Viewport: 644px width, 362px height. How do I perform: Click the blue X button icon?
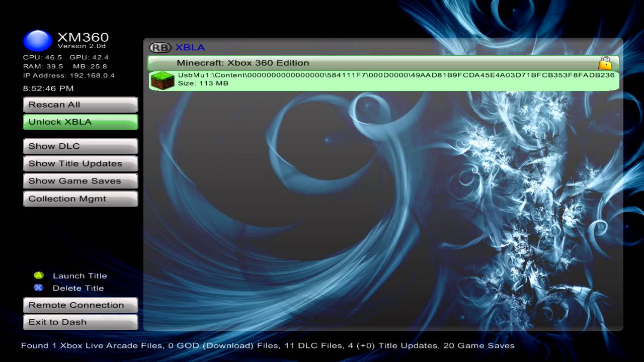(39, 288)
